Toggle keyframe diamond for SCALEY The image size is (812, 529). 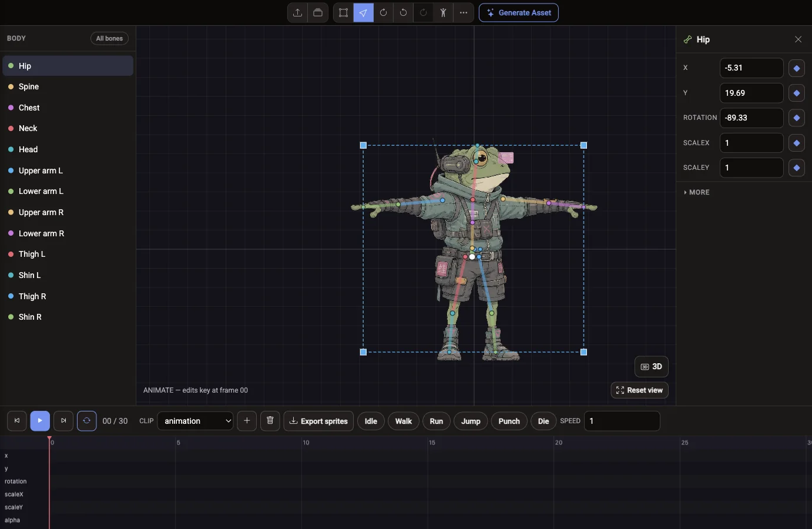[x=797, y=168]
